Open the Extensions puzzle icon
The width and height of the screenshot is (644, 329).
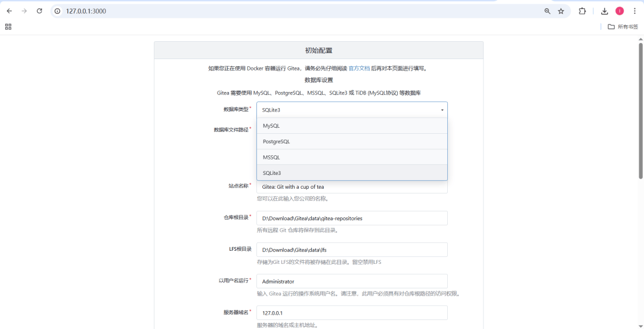(583, 11)
